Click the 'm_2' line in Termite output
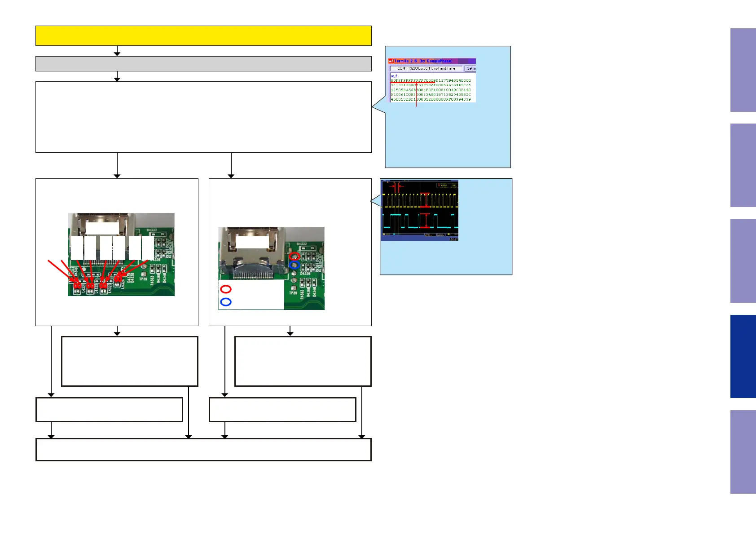This screenshot has height=535, width=756. point(394,76)
